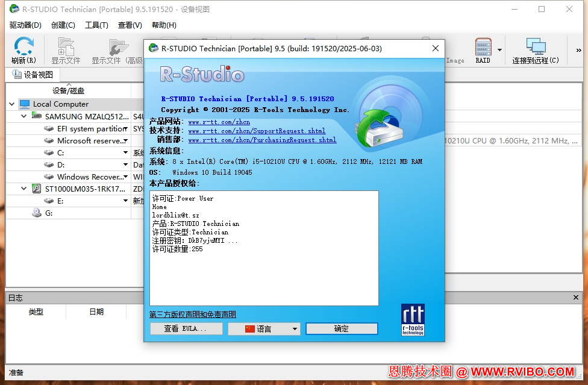Screen dimensions: 588x385
Task: Select the Windows Recover... row text
Action: coord(90,177)
